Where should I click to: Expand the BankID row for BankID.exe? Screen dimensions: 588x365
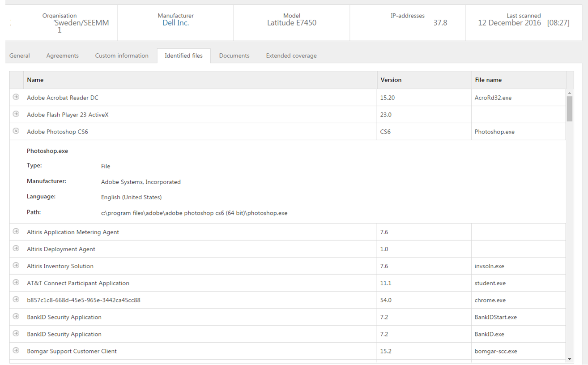pyautogui.click(x=16, y=333)
